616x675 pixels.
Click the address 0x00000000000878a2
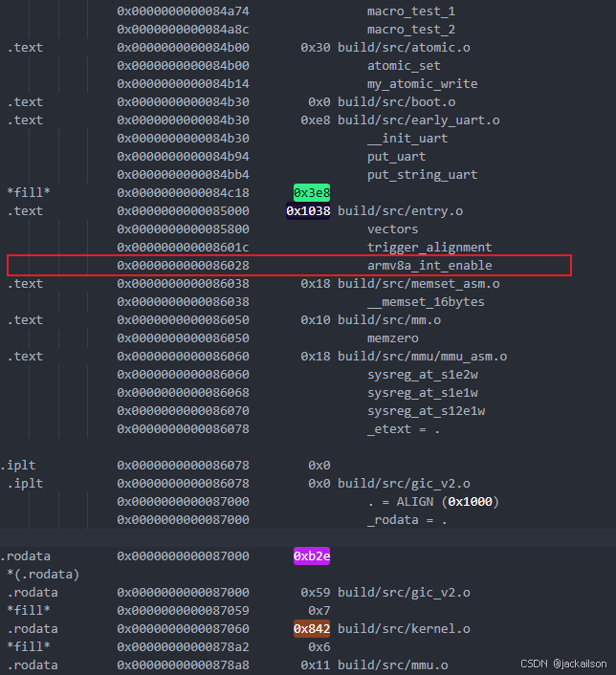click(183, 647)
